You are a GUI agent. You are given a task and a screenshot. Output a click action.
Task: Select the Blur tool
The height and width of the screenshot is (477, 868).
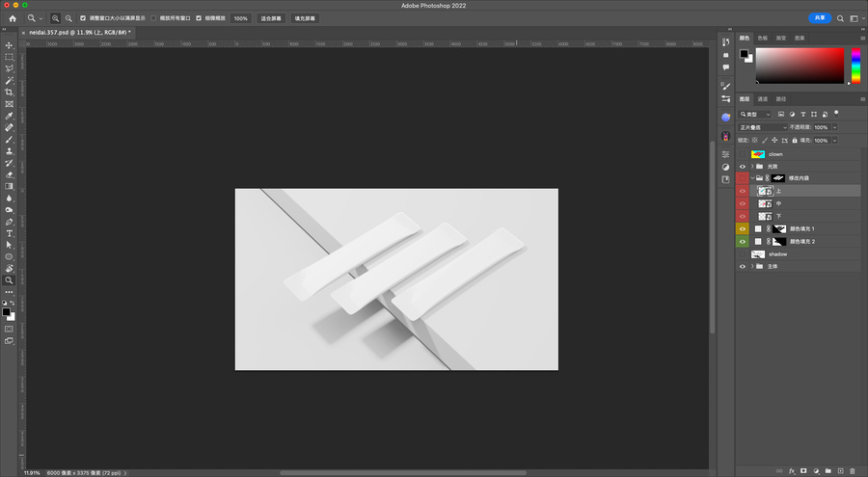[9, 199]
